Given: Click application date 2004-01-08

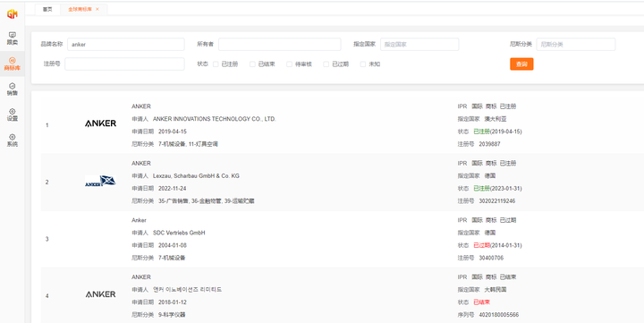Looking at the screenshot, I should pos(173,245).
